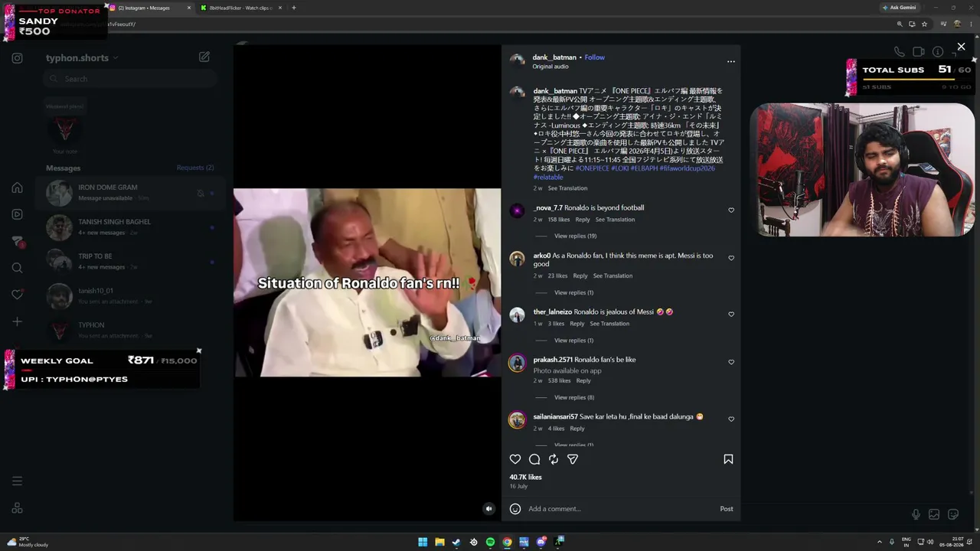Expand View replies (1) under arko0's comment
The width and height of the screenshot is (980, 551).
click(573, 292)
